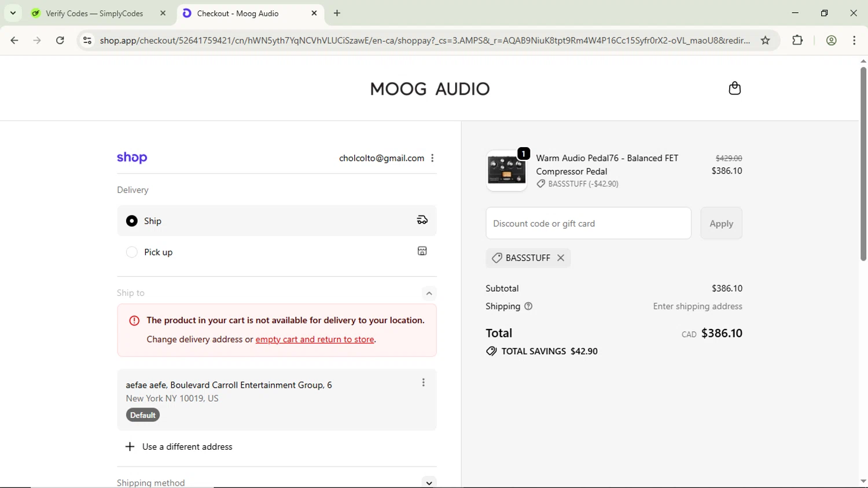Click the Warm Audio Pedal76 product thumbnail

(506, 171)
